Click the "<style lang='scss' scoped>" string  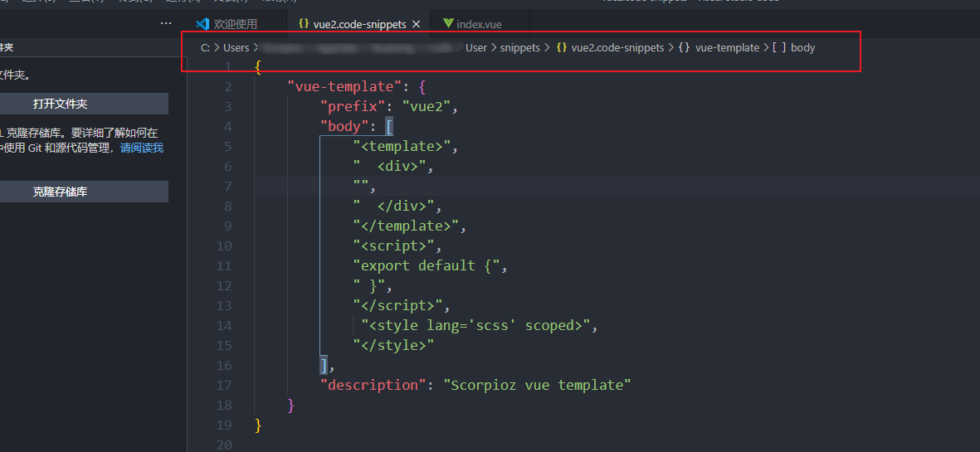point(475,325)
